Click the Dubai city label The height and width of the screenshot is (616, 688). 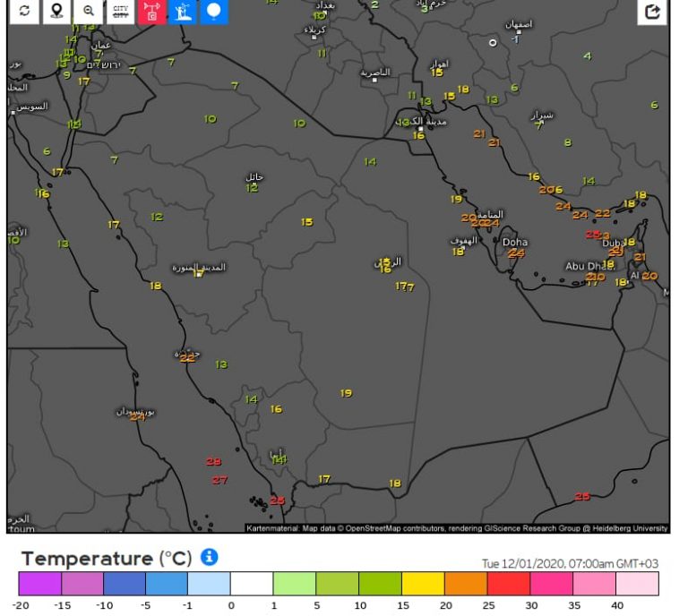[x=614, y=243]
